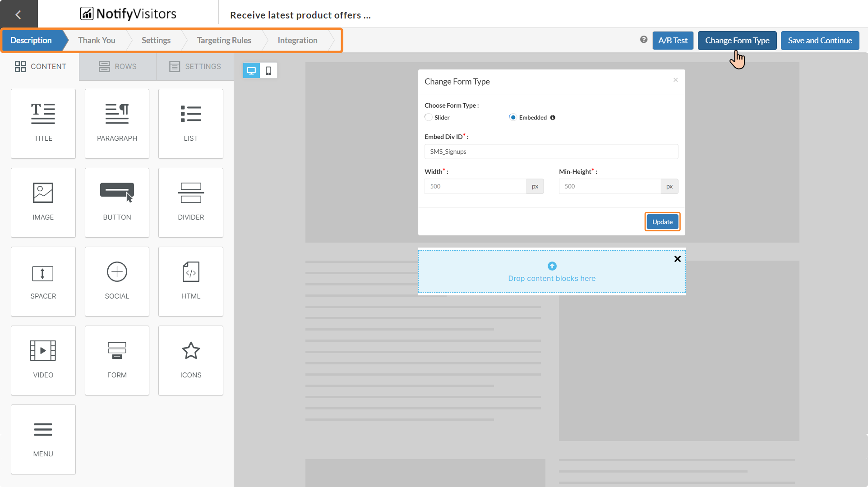Choose the Slider form type
This screenshot has height=487, width=868.
click(x=429, y=117)
